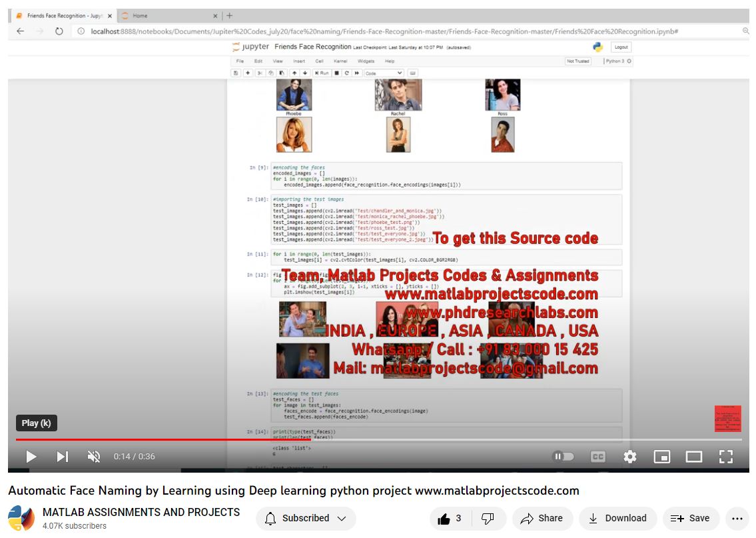Open video settings gear
The width and height of the screenshot is (756, 538).
(630, 457)
